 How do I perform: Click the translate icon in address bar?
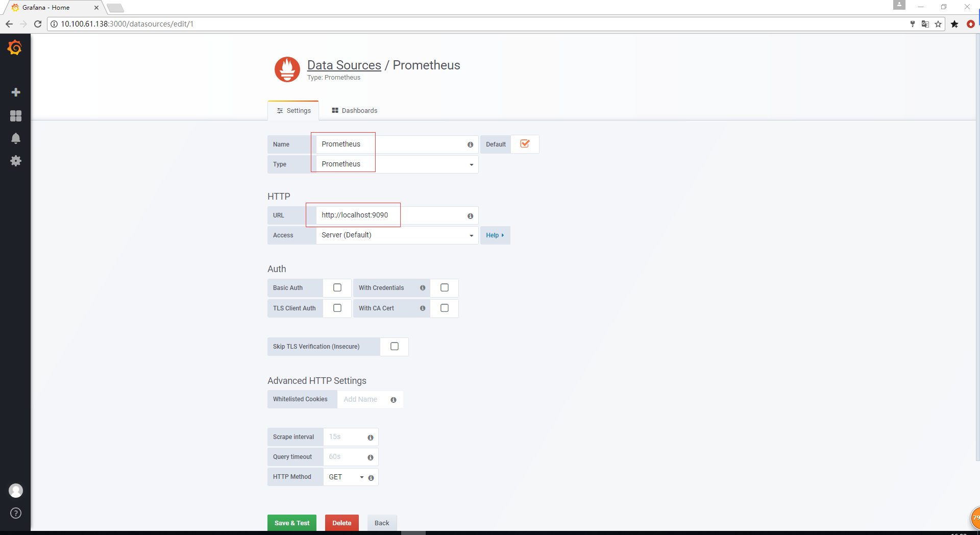coord(925,24)
